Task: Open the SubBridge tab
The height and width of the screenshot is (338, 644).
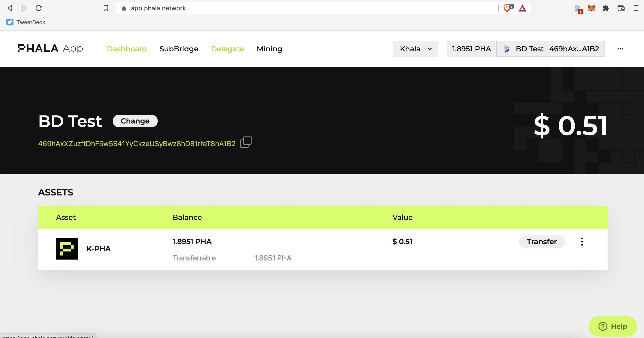Action: tap(179, 49)
